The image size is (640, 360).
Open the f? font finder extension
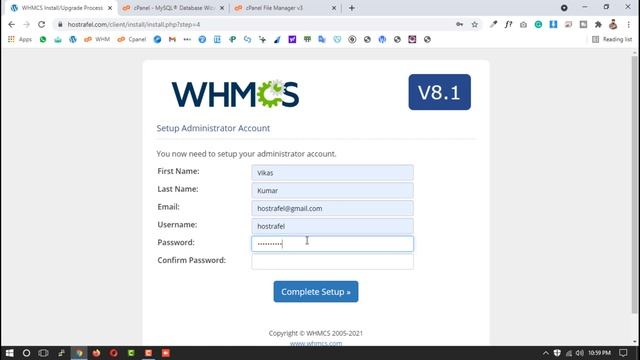pos(508,24)
